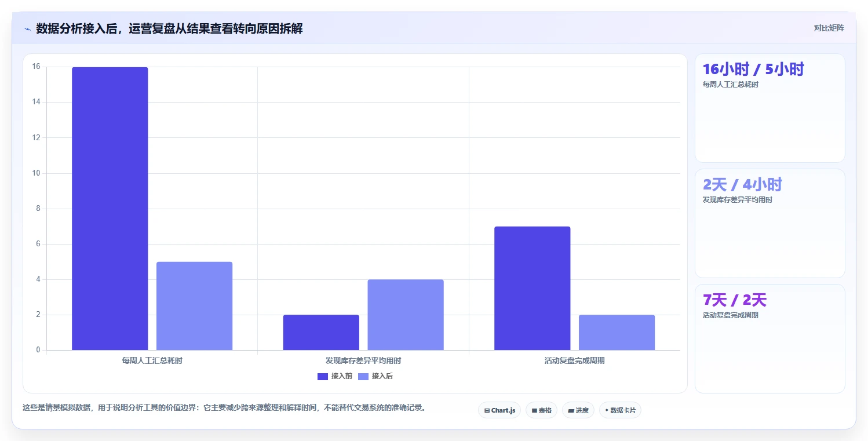Click the 接入后 legend label
Screen dimensions: 868x441
(382, 377)
